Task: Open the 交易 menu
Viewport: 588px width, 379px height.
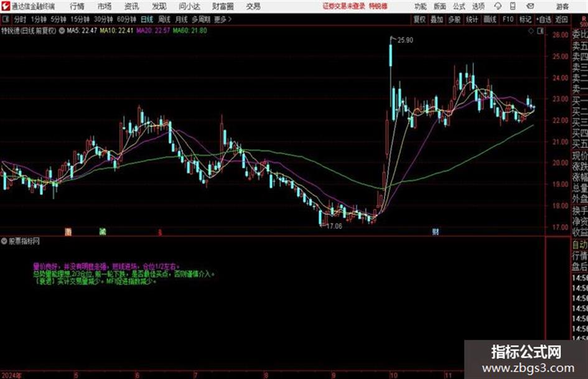Action: click(253, 6)
